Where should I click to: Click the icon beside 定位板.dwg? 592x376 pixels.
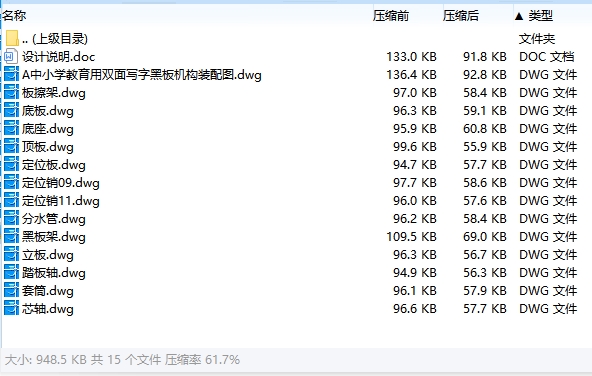click(x=11, y=165)
